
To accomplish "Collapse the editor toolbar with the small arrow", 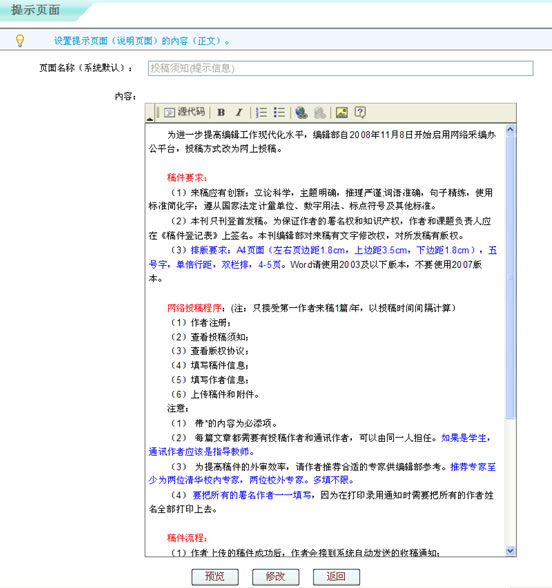I will 150,118.
